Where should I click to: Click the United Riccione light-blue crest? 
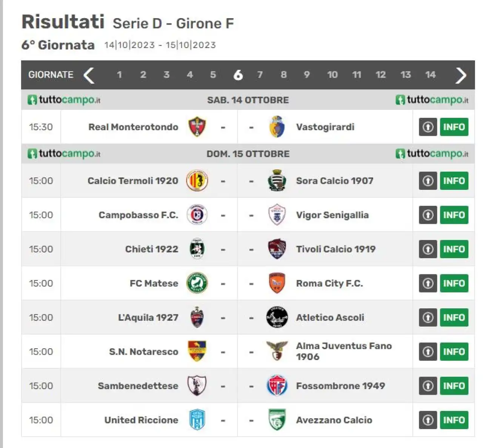point(197,420)
